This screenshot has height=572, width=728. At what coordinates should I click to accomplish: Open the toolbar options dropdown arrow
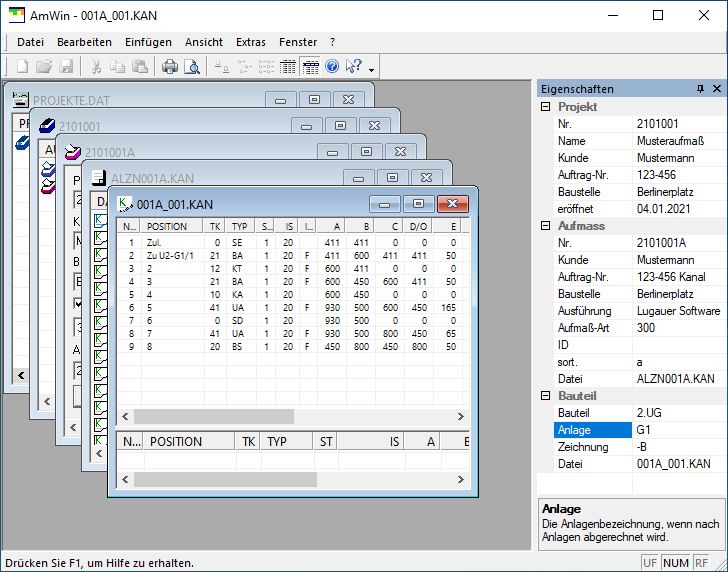(x=371, y=70)
